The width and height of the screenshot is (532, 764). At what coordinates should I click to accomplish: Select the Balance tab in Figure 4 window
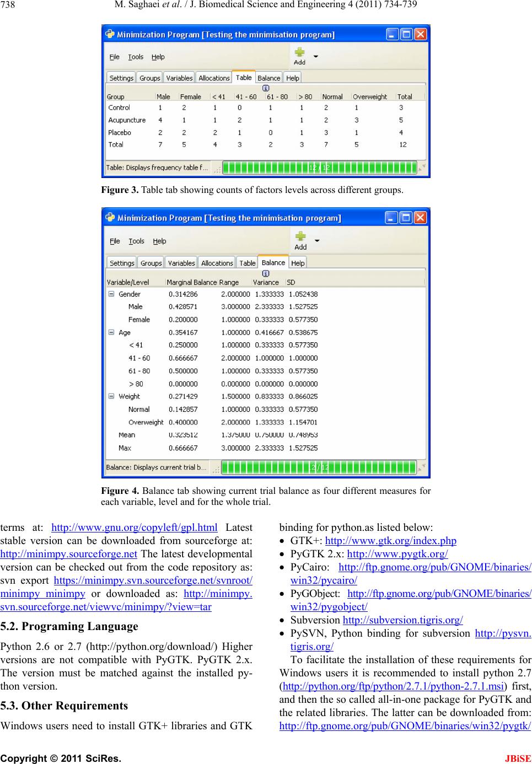(273, 262)
